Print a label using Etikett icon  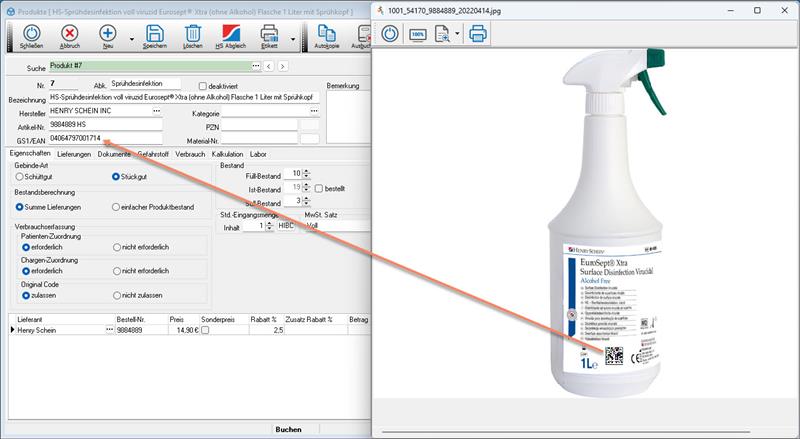pos(270,34)
